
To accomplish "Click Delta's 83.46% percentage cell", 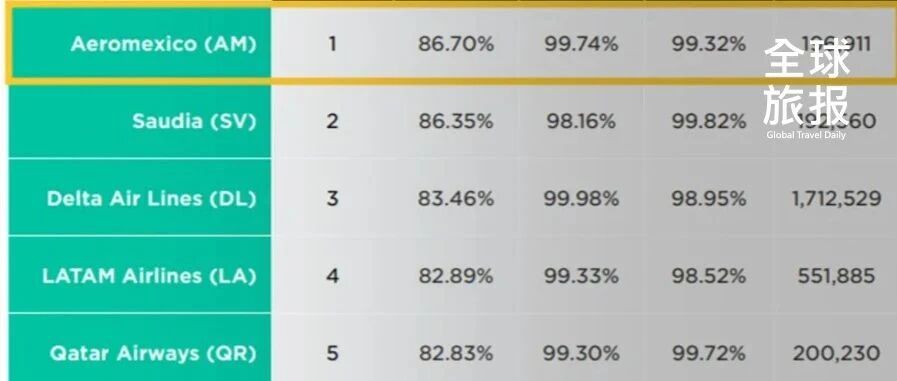I will point(455,199).
